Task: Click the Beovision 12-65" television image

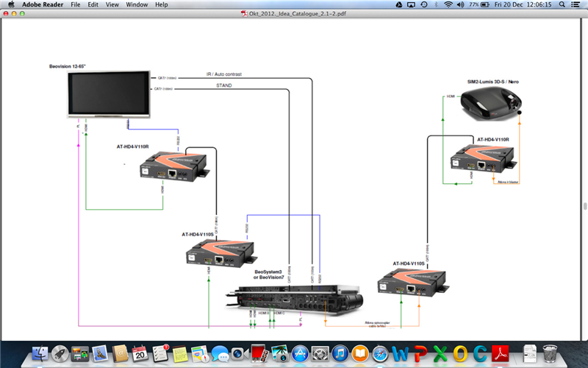Action: point(109,94)
